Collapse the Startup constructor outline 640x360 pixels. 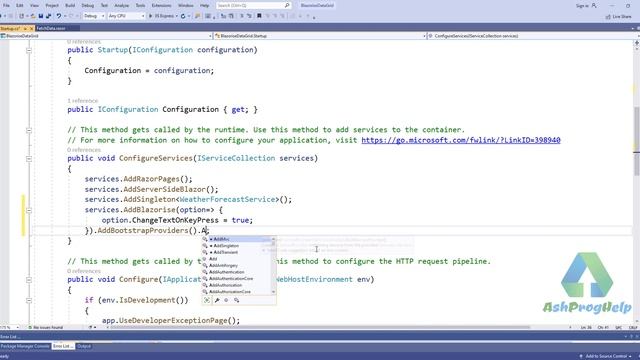click(x=29, y=50)
